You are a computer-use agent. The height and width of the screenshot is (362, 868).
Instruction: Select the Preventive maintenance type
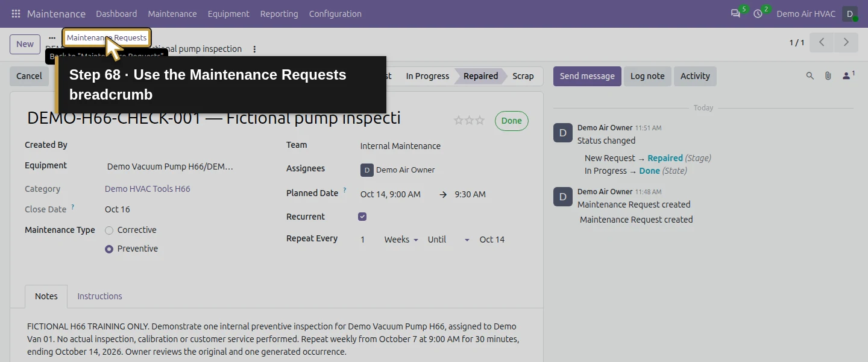tap(109, 249)
